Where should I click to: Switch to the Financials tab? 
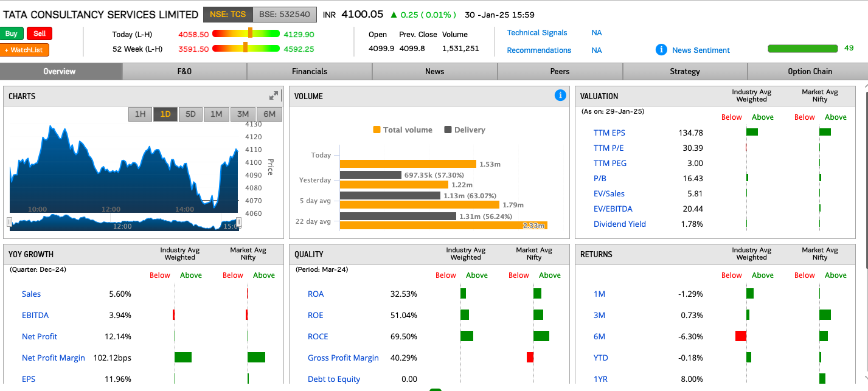310,71
